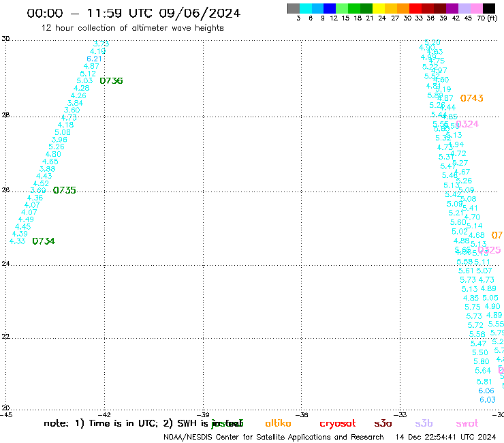Screen dimensions: 504x443
Task: Click the green time label 0734
Action: point(44,241)
